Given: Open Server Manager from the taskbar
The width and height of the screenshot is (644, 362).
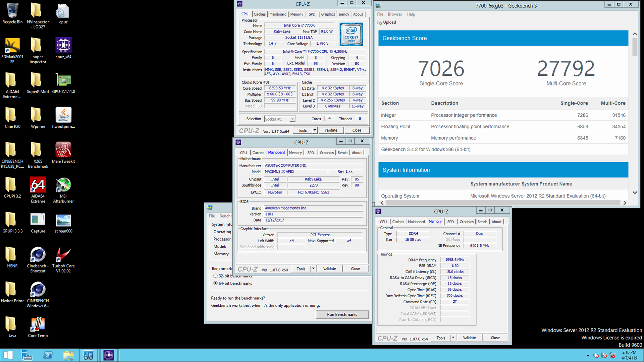Looking at the screenshot, I should 26,355.
